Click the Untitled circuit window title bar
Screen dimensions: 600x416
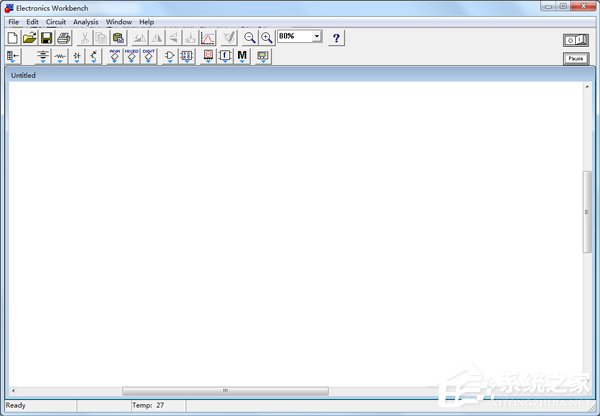(300, 75)
